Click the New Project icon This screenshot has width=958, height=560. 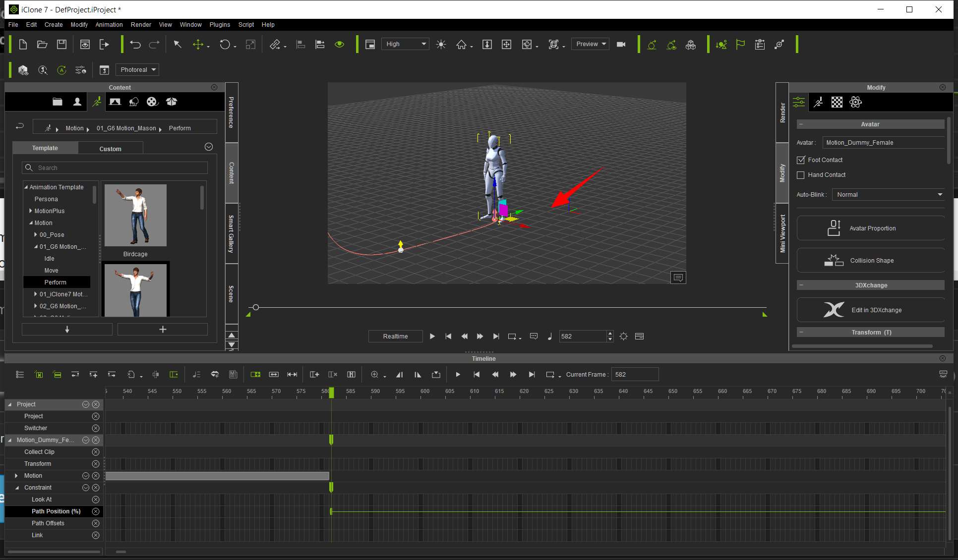click(x=23, y=45)
